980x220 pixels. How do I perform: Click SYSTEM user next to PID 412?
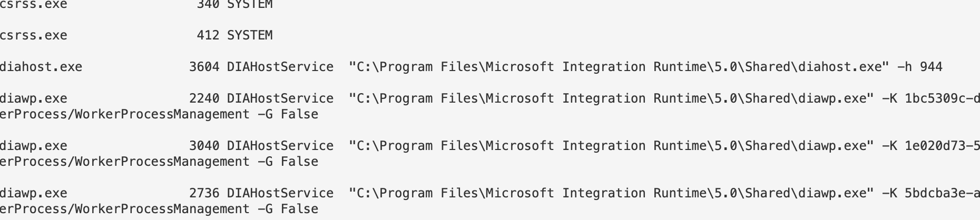(x=250, y=36)
